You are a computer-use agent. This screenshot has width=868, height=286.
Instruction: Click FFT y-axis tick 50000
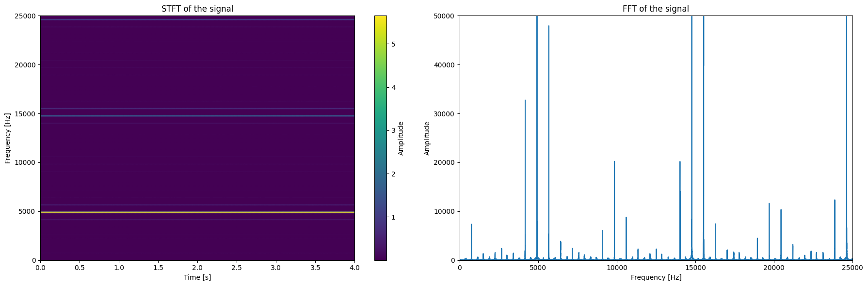tap(446, 16)
